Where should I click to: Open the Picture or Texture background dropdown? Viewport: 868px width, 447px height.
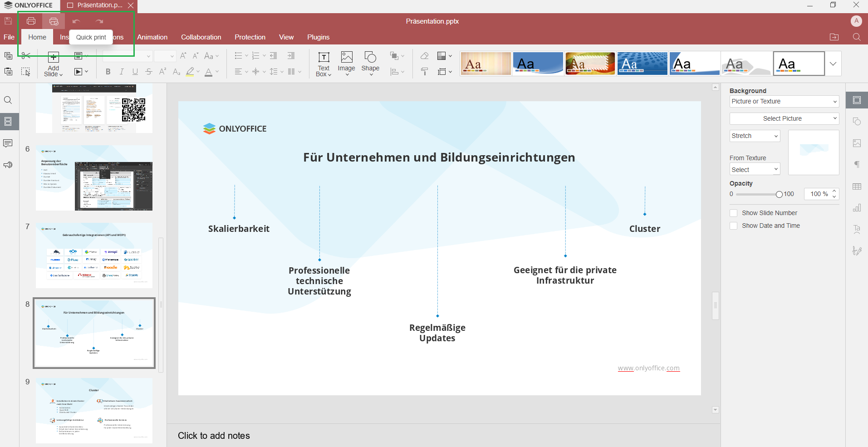tap(784, 102)
